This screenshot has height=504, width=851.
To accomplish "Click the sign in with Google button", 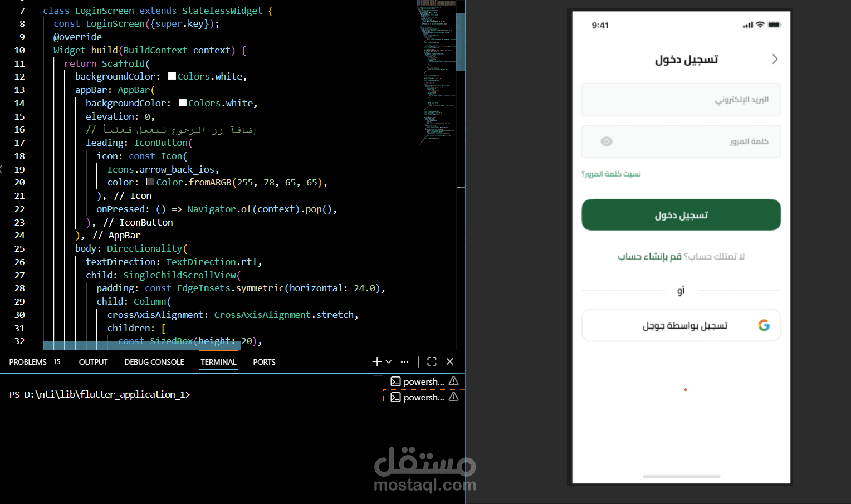I will point(681,325).
